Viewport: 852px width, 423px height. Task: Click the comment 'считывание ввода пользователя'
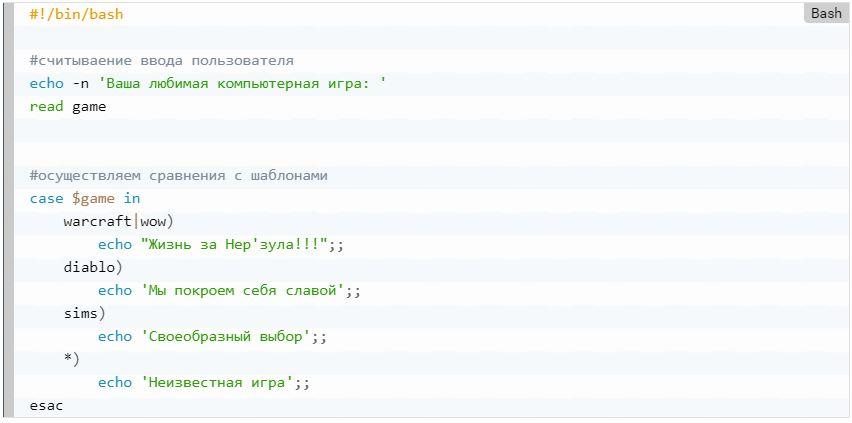tap(162, 61)
